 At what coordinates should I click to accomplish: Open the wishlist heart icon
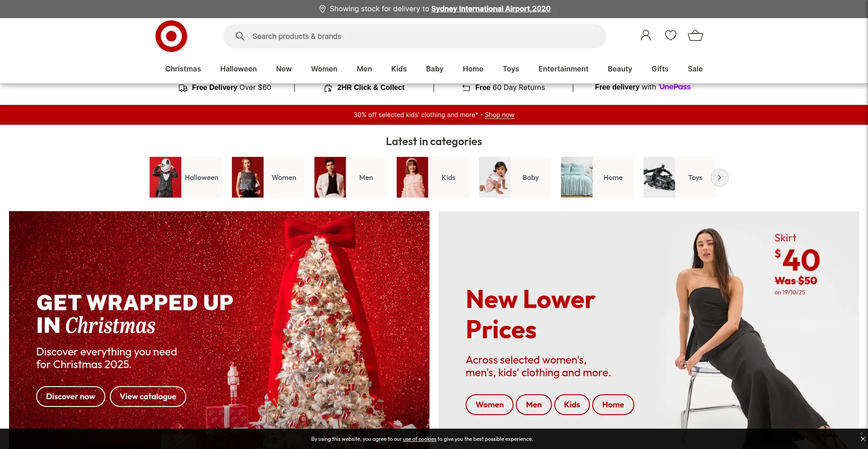click(x=670, y=35)
